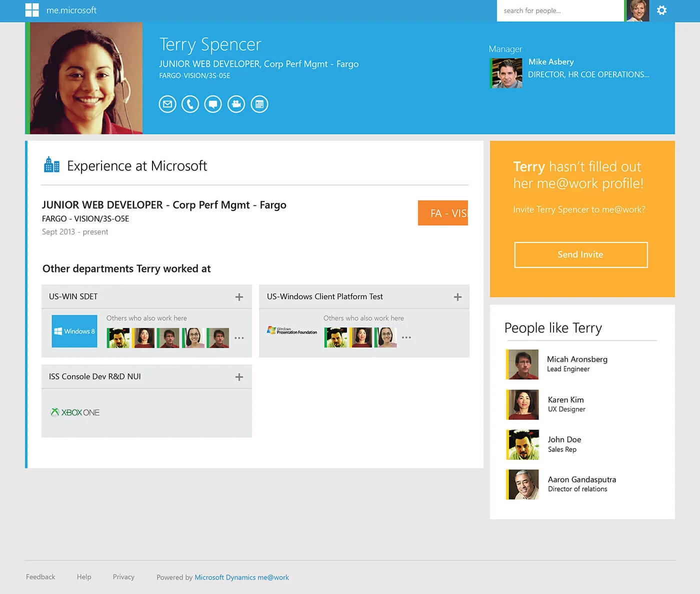Click Terry Spencer's large profile photo
Viewport: 700px width, 594px height.
(84, 78)
